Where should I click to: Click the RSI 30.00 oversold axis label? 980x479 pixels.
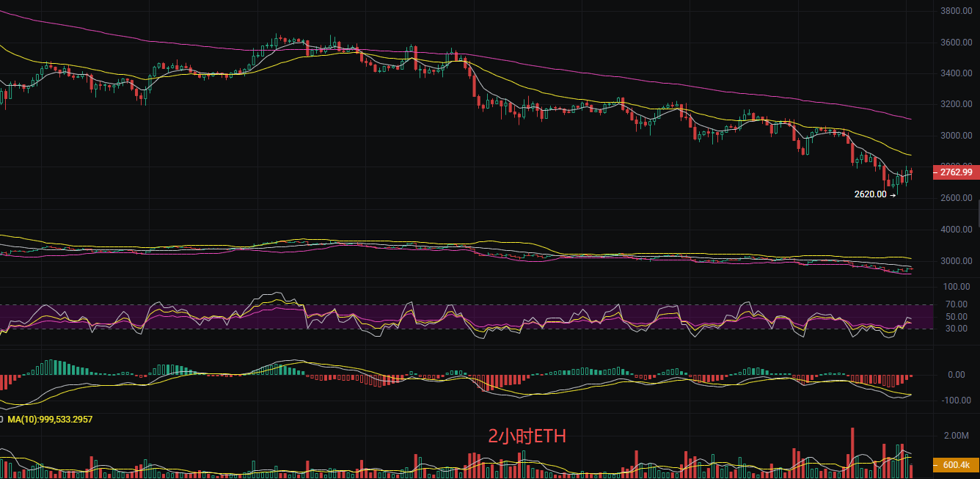click(955, 329)
